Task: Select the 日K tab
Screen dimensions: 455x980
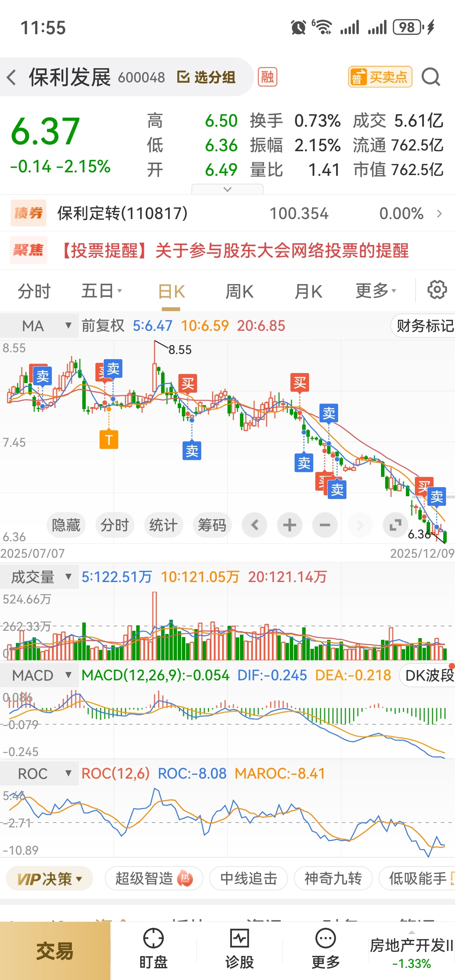Action: coord(171,292)
